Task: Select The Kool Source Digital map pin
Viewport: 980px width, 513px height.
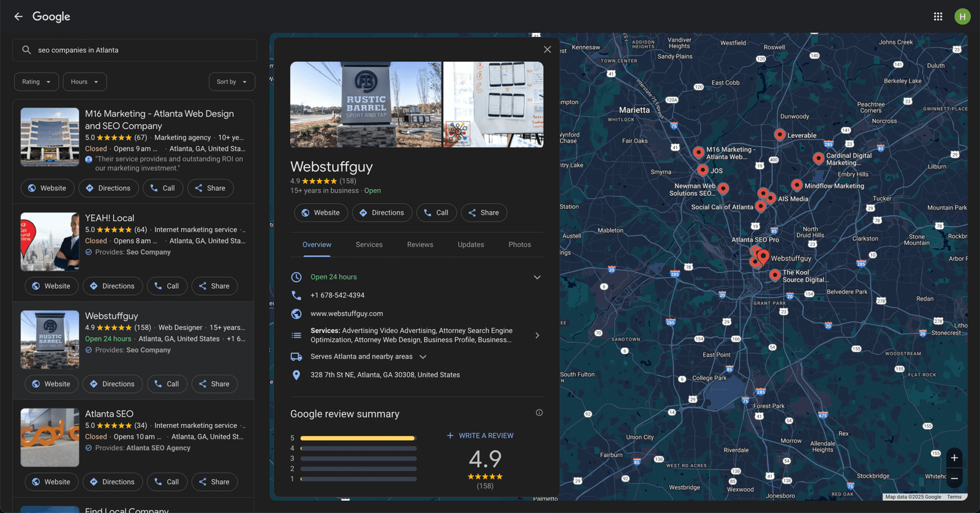Action: [775, 275]
